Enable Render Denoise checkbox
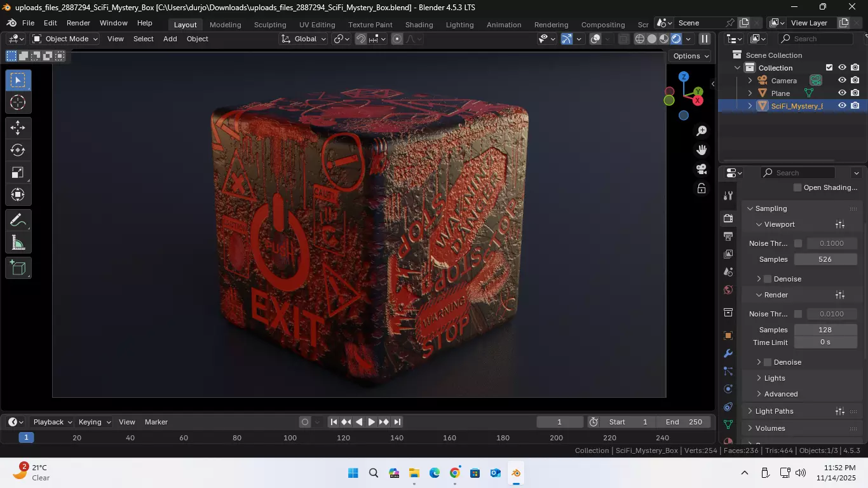Viewport: 868px width, 488px height. pos(768,362)
